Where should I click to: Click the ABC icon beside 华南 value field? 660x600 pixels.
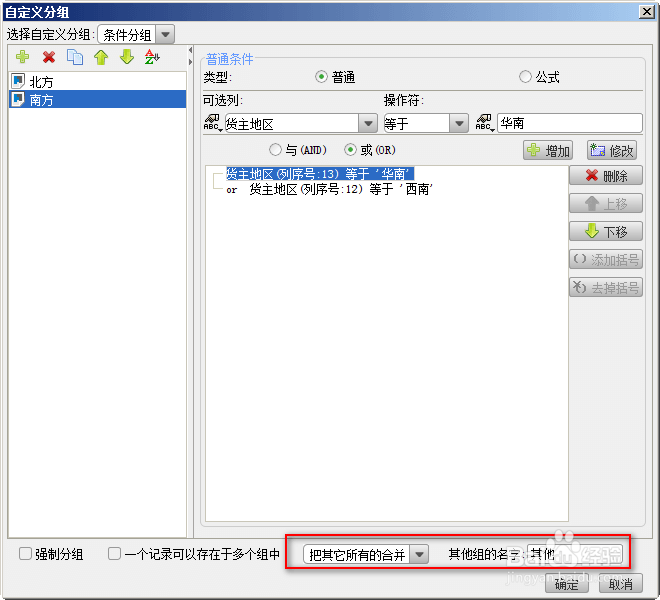[484, 123]
